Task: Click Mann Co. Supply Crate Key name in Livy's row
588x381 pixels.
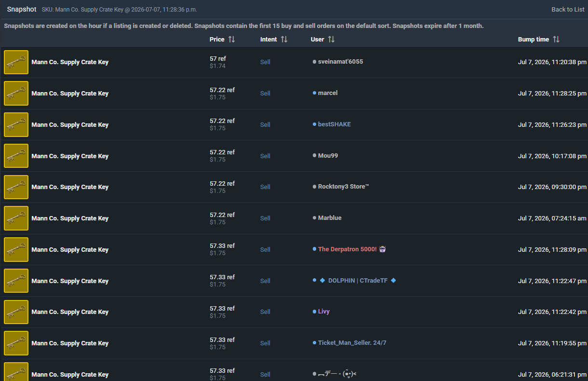Action: click(x=70, y=312)
